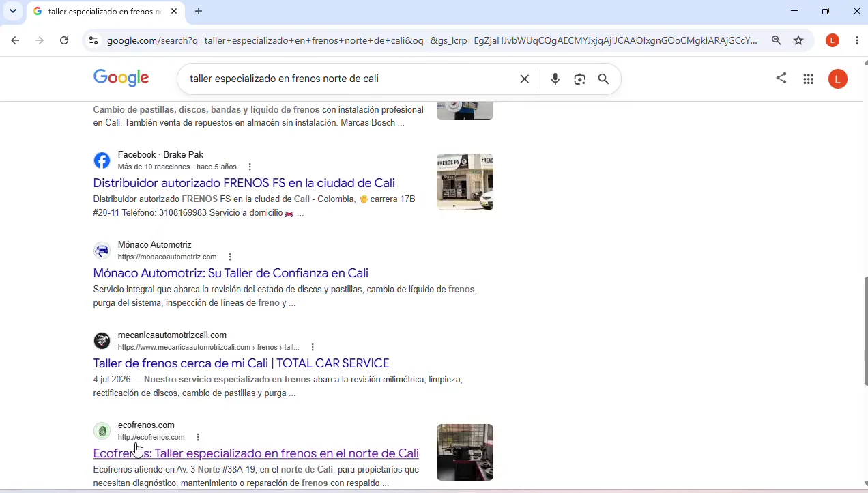Open Taller de frenos TOTAL CAR SERVICE link
868x493 pixels.
coord(241,363)
